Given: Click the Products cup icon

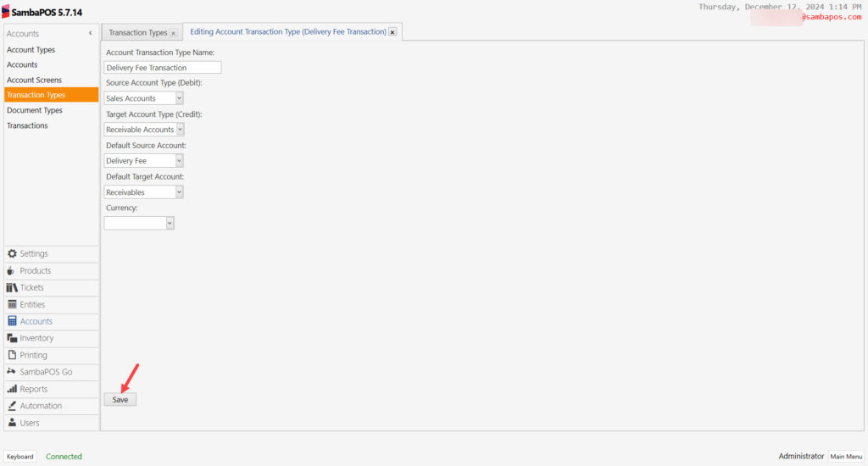Looking at the screenshot, I should (x=10, y=270).
